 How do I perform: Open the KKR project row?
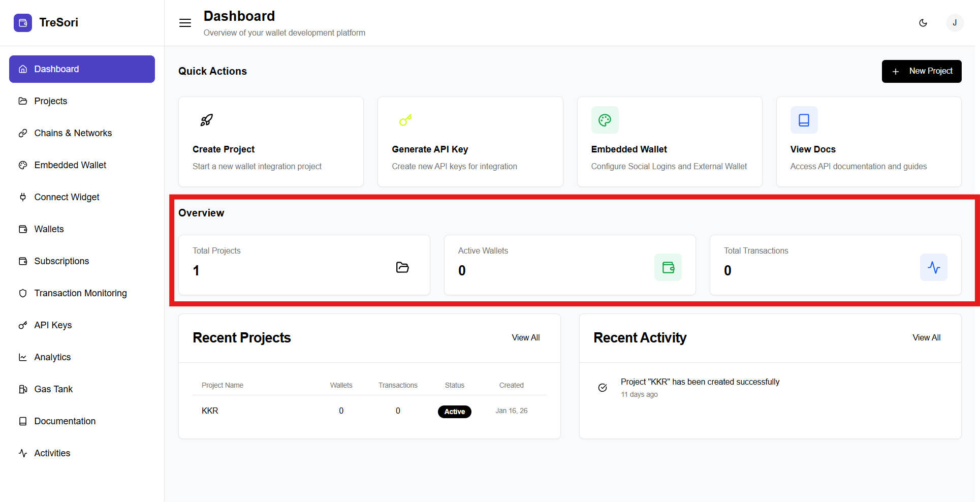click(210, 411)
